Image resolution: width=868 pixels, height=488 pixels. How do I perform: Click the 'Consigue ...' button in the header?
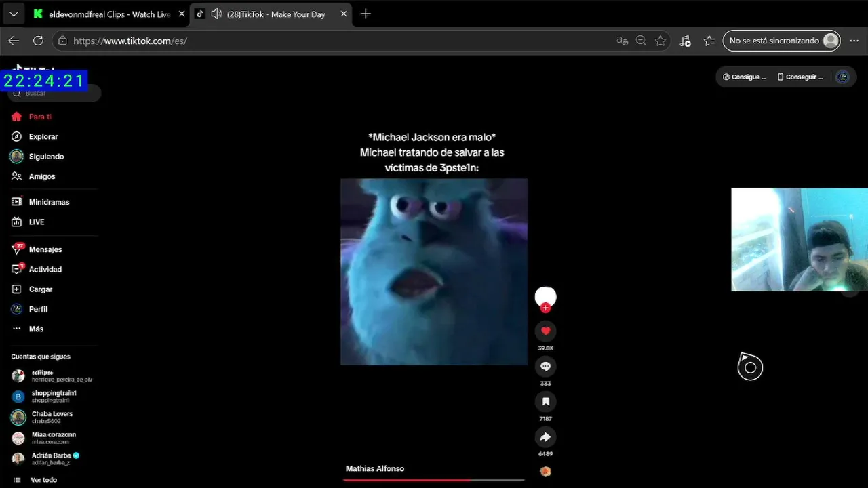click(x=745, y=77)
